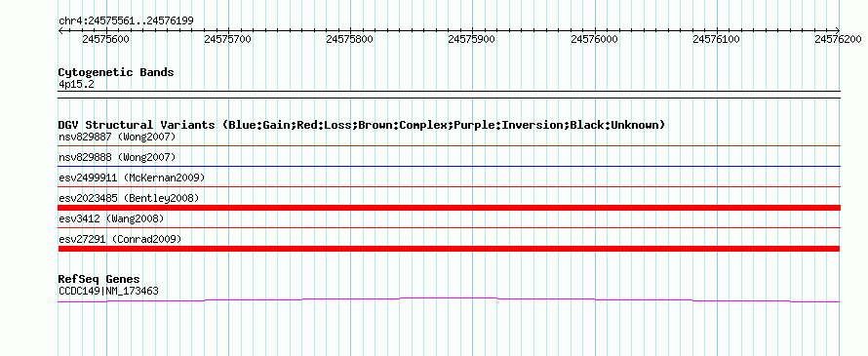The width and height of the screenshot is (868, 356).
Task: Open variant esv27291 (Conrad2009) label
Action: pos(120,239)
